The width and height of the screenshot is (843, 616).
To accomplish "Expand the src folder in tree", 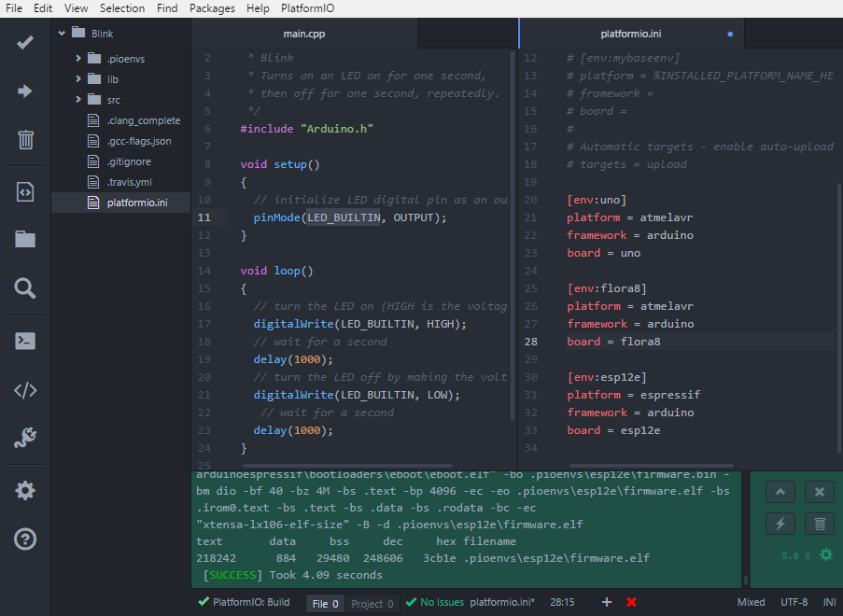I will tap(78, 100).
